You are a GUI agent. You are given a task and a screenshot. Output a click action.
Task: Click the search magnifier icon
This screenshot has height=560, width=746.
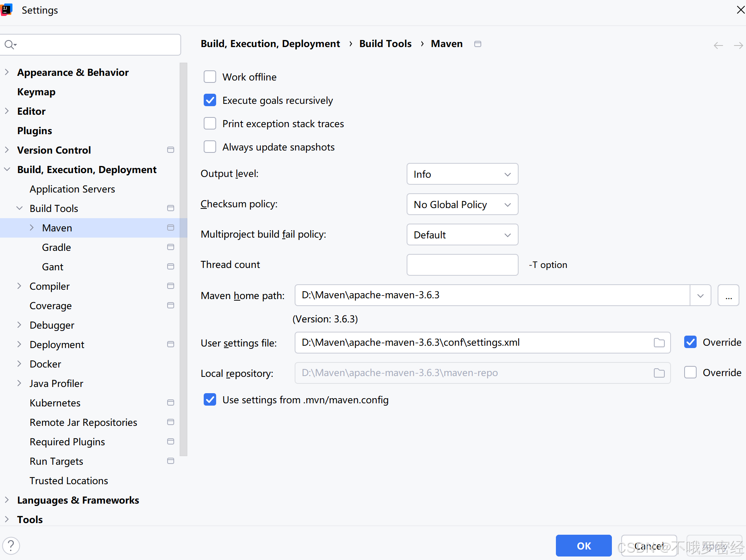pyautogui.click(x=10, y=45)
